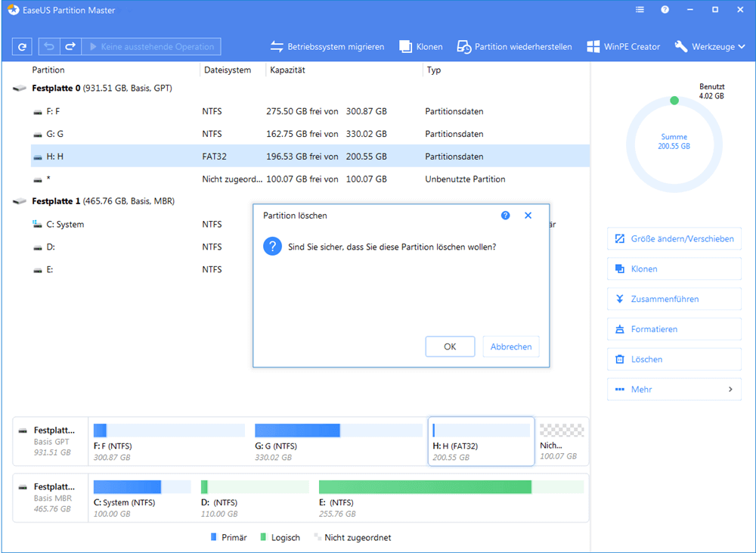Open the Werkzeuge menu label
This screenshot has height=553, width=756.
click(x=714, y=47)
